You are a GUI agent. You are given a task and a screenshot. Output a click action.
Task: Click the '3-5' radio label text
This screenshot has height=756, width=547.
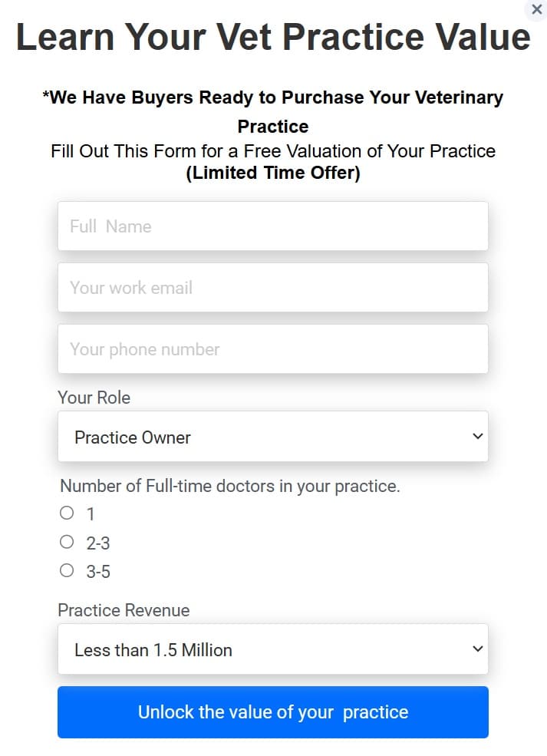click(98, 572)
